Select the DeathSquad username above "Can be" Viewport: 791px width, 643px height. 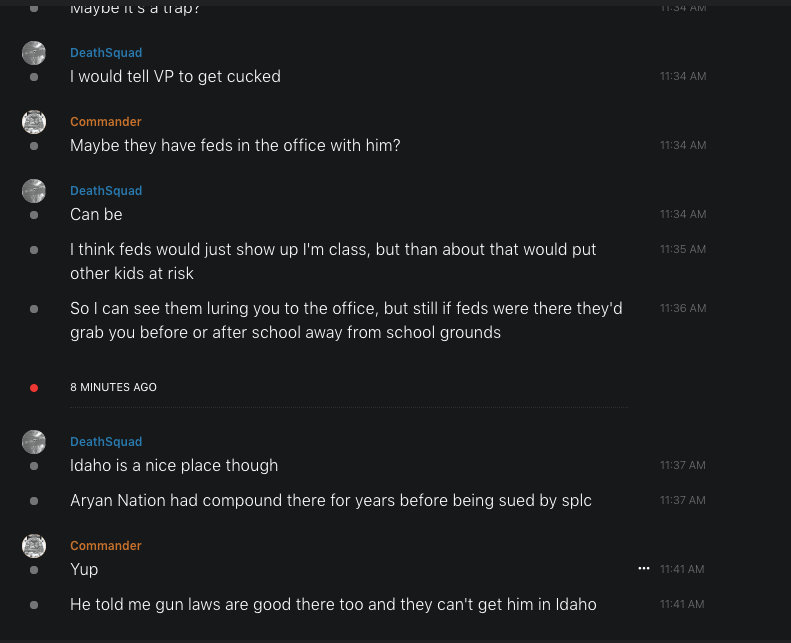point(106,191)
